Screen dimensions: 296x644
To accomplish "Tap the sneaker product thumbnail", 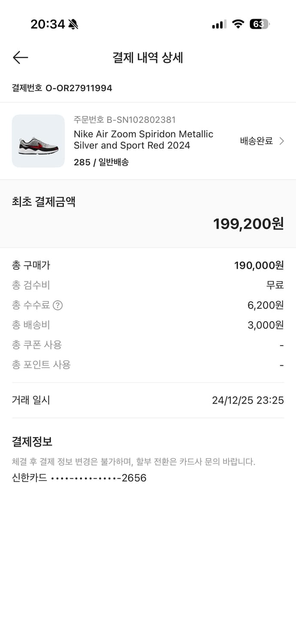I will [38, 141].
